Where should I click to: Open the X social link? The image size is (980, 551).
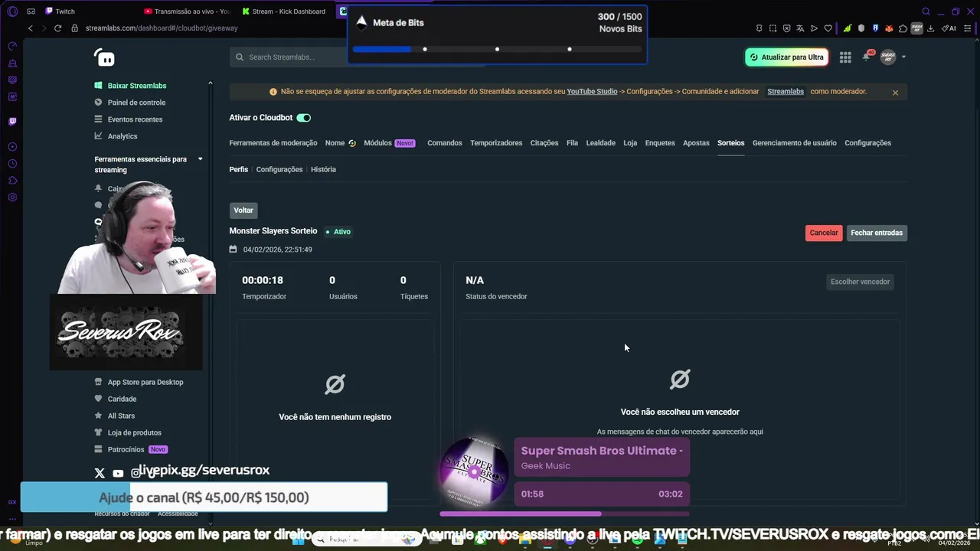tap(100, 474)
